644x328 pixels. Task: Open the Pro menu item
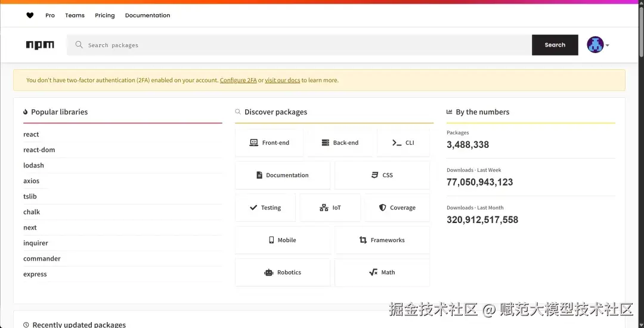pos(50,15)
